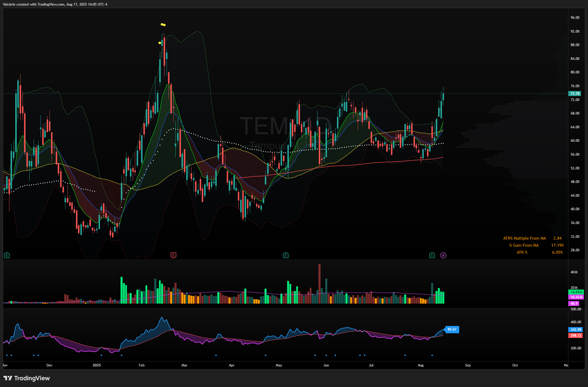Click the % Gain From MA text
The height and width of the screenshot is (387, 588).
pyautogui.click(x=524, y=245)
